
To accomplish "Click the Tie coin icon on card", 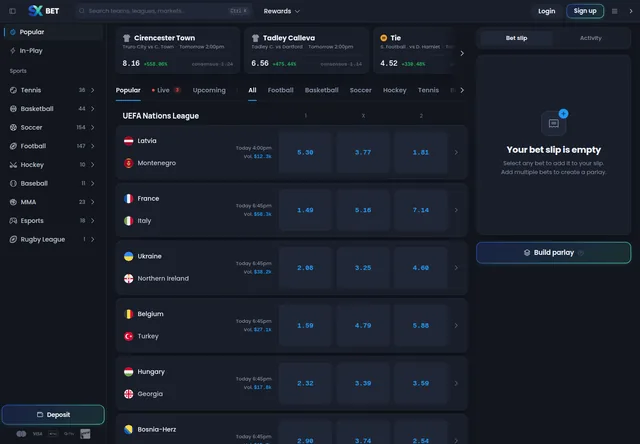I will (x=384, y=38).
